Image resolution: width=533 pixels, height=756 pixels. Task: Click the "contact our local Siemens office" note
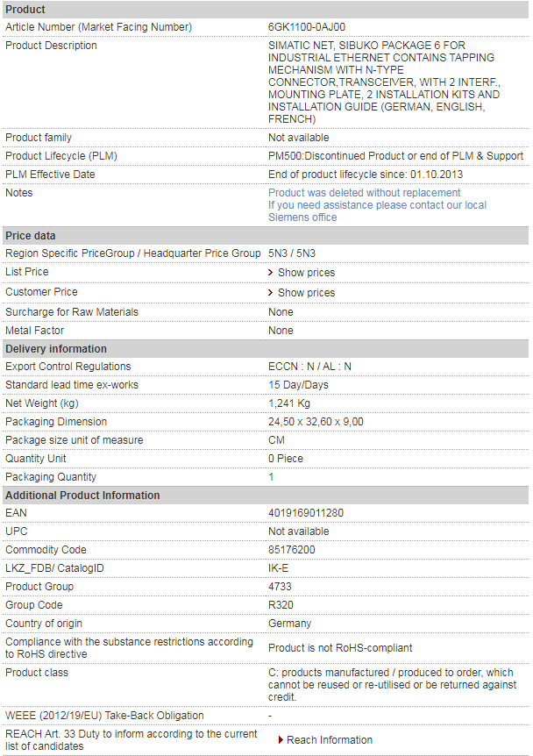click(377, 211)
